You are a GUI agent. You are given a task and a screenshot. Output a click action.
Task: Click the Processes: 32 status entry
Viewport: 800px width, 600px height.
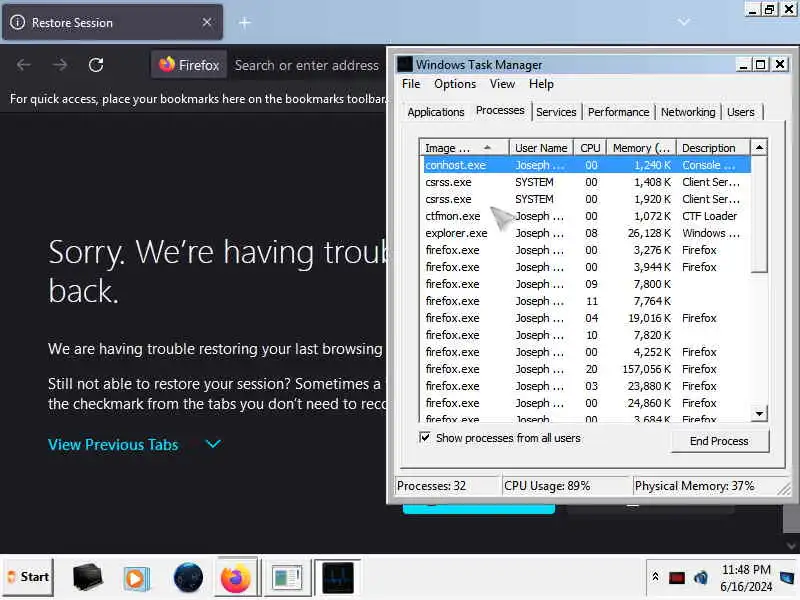click(447, 486)
